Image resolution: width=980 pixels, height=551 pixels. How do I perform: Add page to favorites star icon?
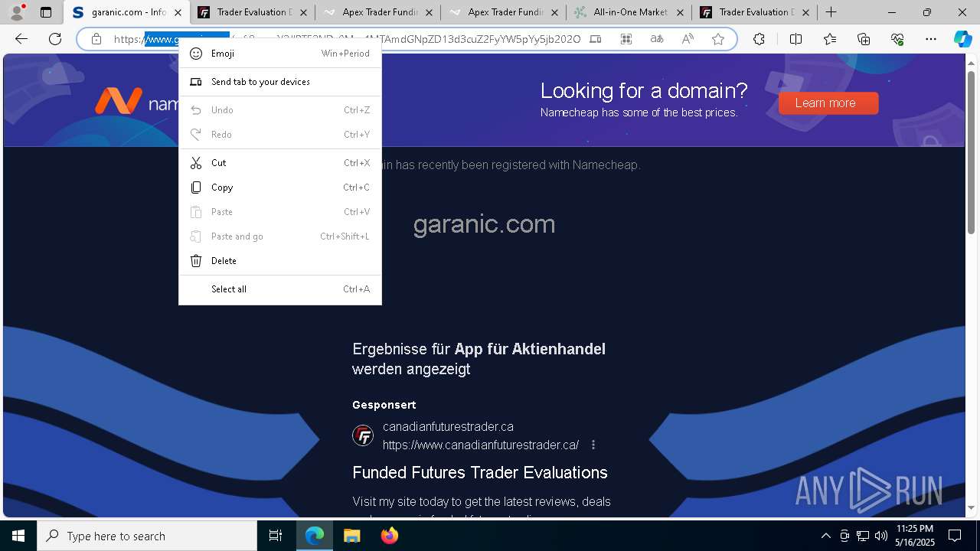pyautogui.click(x=718, y=39)
